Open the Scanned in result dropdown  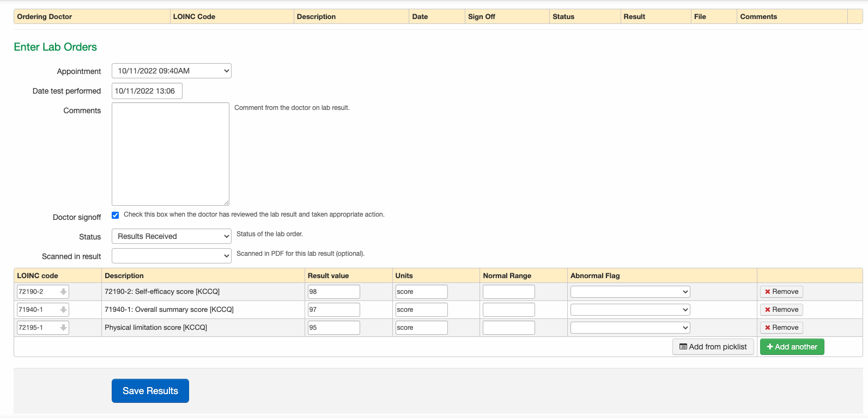[x=172, y=256]
